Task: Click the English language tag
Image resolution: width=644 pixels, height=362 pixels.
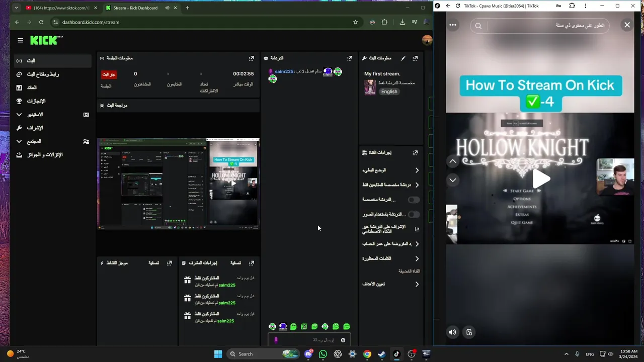Action: [x=389, y=92]
